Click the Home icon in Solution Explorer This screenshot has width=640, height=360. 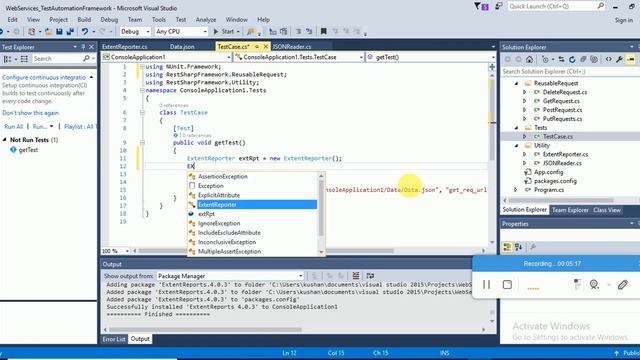[529, 60]
